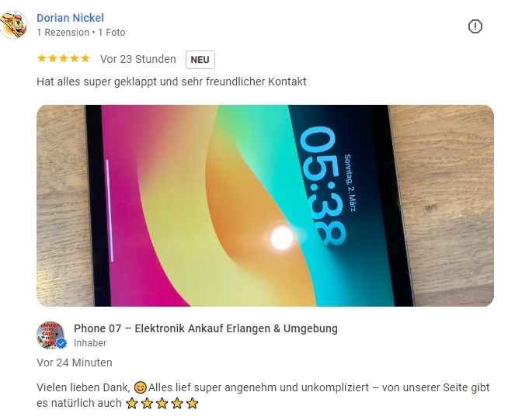Click the Dorian Nickel name link

pos(70,18)
